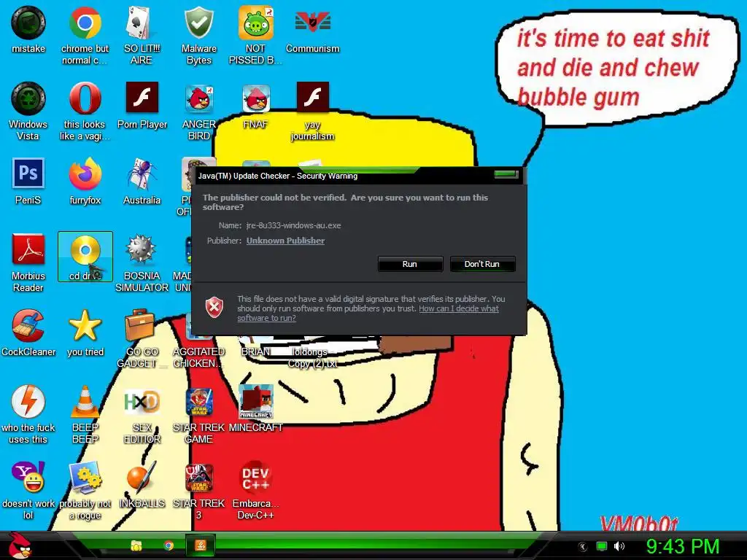The width and height of the screenshot is (747, 560).
Task: Open the red bird Start button
Action: click(x=20, y=546)
